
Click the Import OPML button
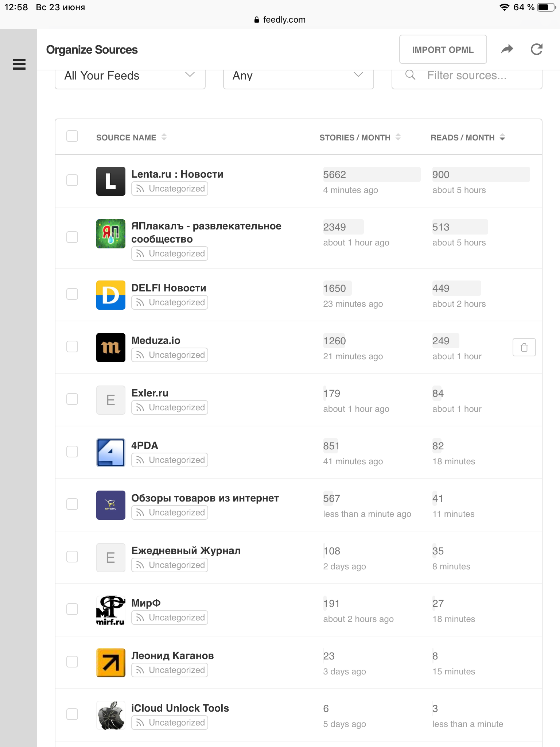[443, 50]
